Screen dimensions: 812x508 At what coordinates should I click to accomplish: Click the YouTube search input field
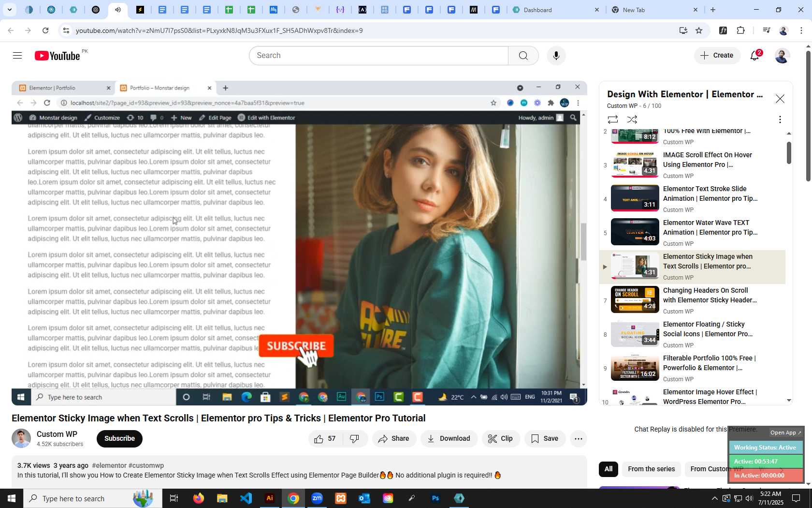pos(378,56)
